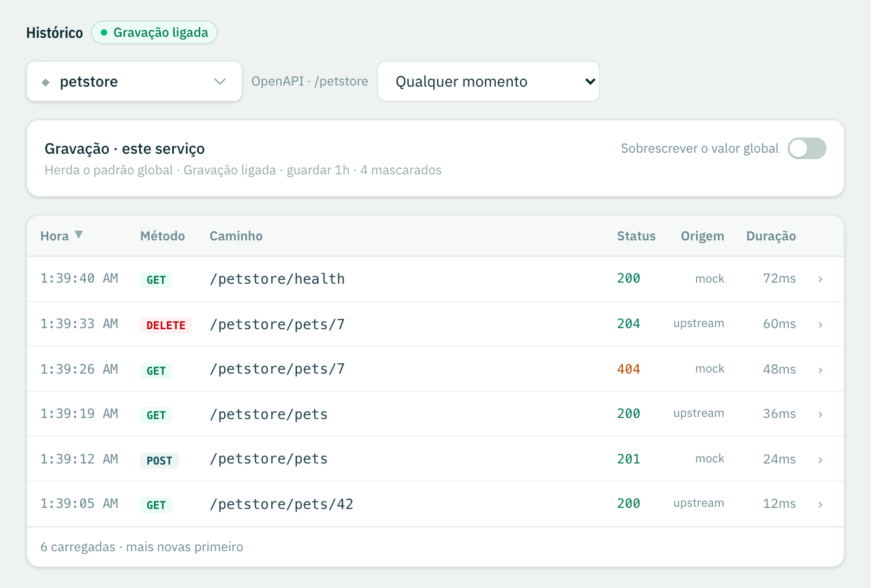
Task: Click mock origin in the 48ms row
Action: click(x=710, y=369)
